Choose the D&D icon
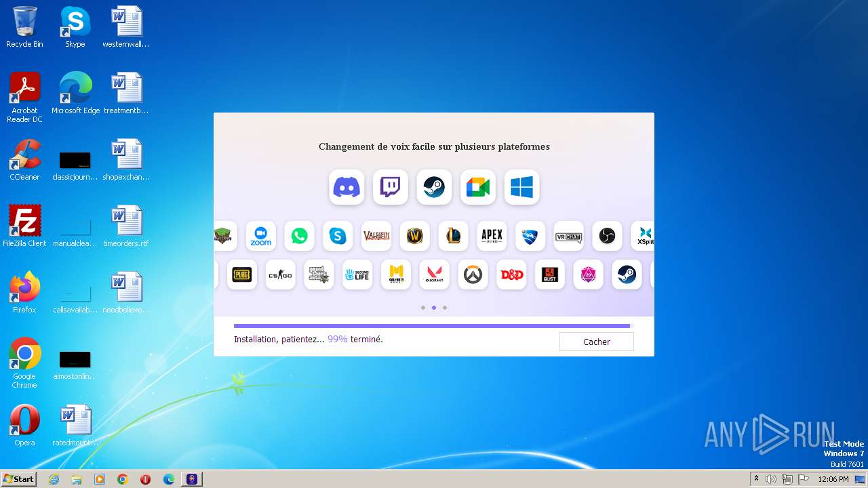The height and width of the screenshot is (488, 868). click(511, 274)
